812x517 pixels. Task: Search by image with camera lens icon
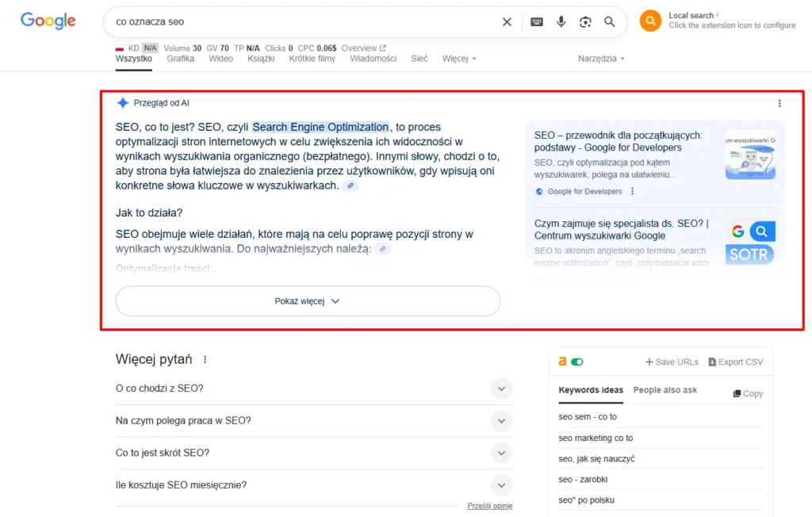[x=585, y=21]
